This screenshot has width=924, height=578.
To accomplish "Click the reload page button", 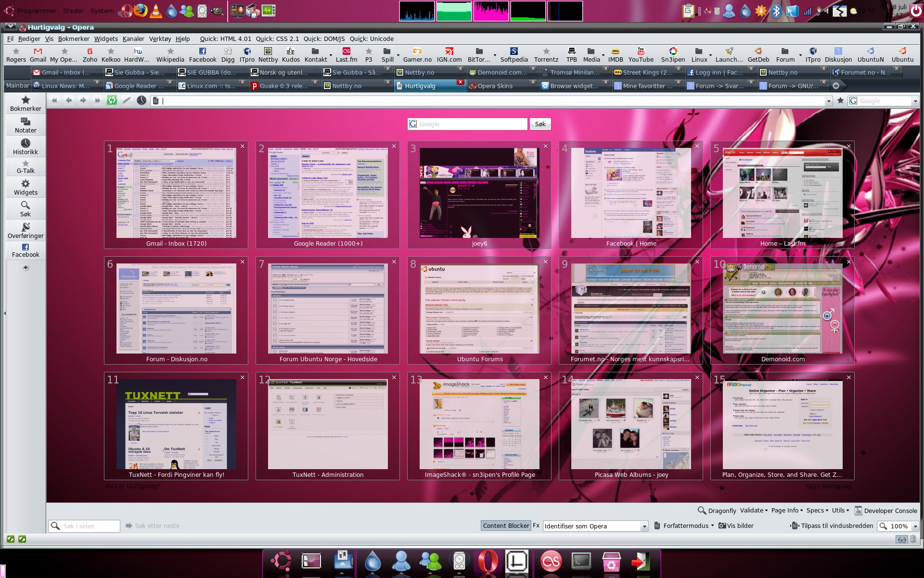I will tap(112, 100).
